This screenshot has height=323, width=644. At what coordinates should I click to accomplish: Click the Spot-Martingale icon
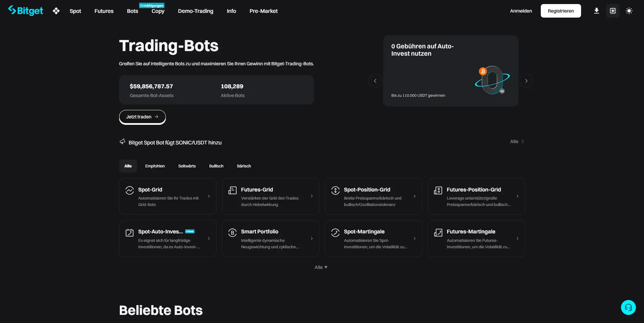pyautogui.click(x=335, y=233)
